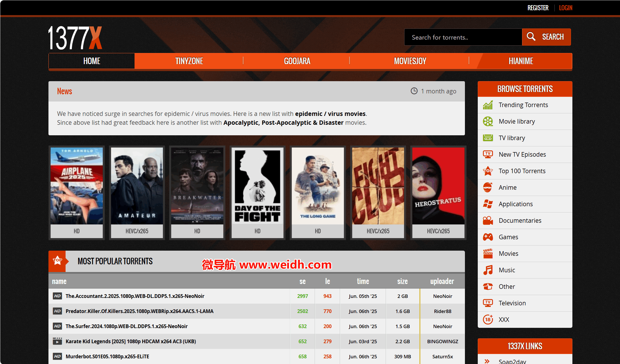Image resolution: width=620 pixels, height=364 pixels.
Task: Click the HD icon beside The.Accountant.2 torrent
Action: [x=57, y=296]
